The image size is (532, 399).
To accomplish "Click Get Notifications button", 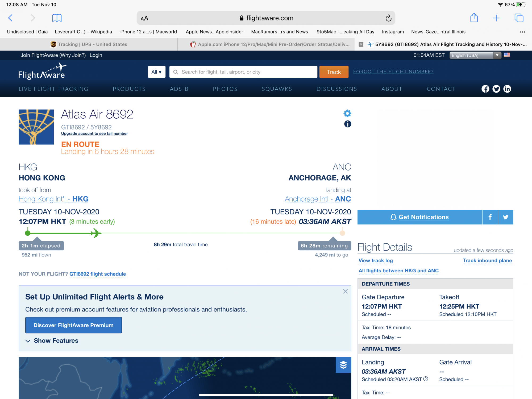I will point(419,217).
